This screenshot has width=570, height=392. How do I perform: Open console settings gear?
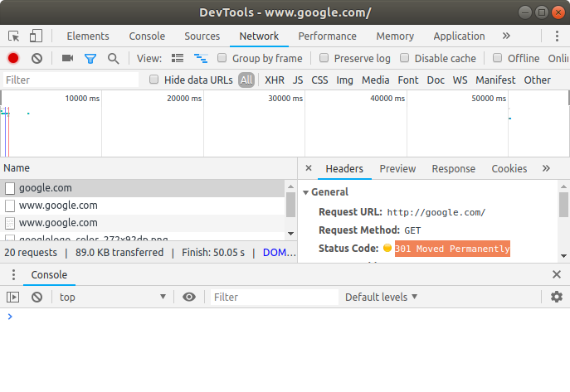pos(557,297)
